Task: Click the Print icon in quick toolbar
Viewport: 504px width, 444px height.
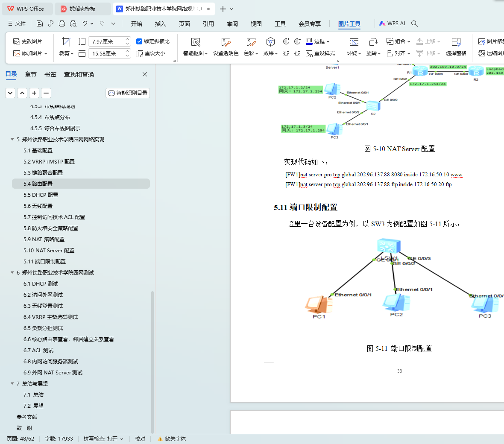Action: [62, 23]
